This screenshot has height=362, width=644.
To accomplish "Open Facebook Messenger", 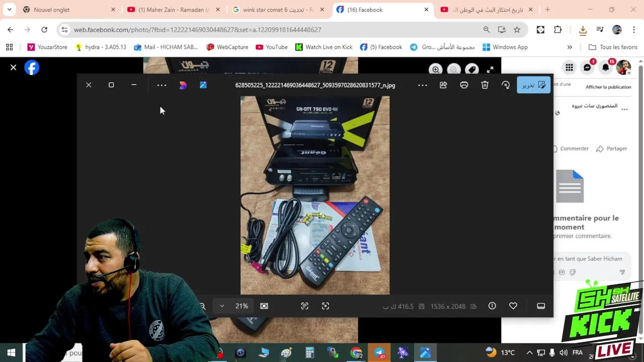I will [587, 67].
